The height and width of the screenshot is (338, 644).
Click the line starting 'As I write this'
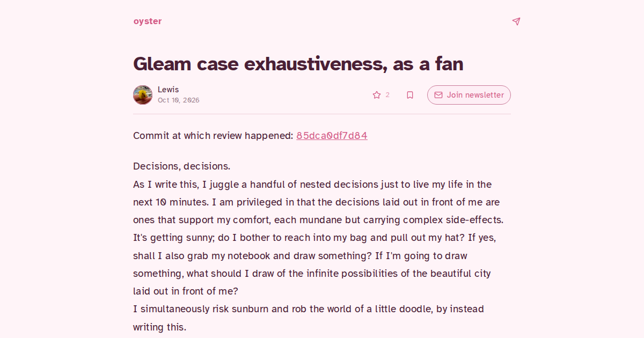[312, 185]
